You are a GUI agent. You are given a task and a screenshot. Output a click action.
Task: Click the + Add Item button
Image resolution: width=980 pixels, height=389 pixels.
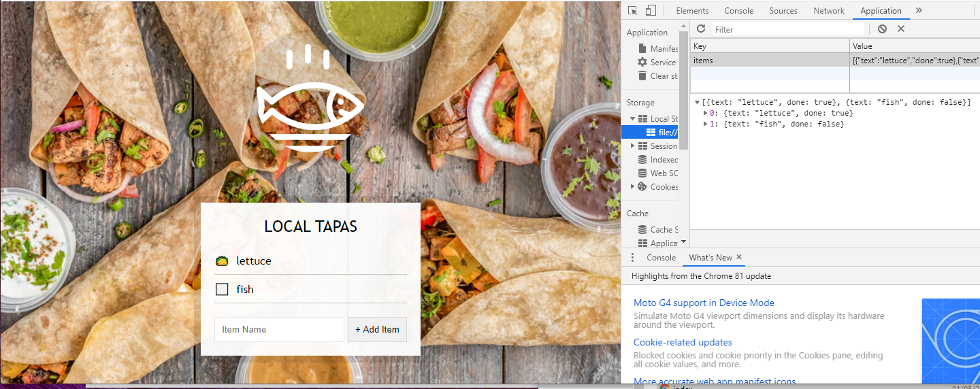point(377,329)
